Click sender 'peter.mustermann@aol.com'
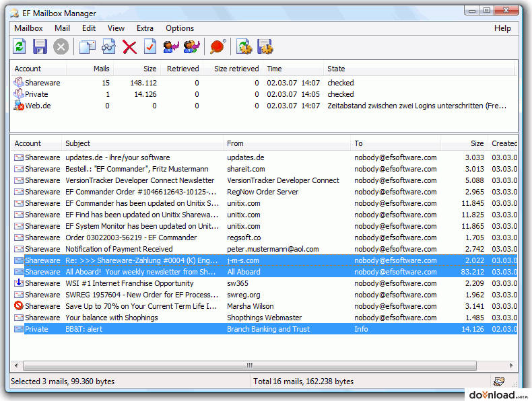Image resolution: width=532 pixels, height=401 pixels. [273, 249]
